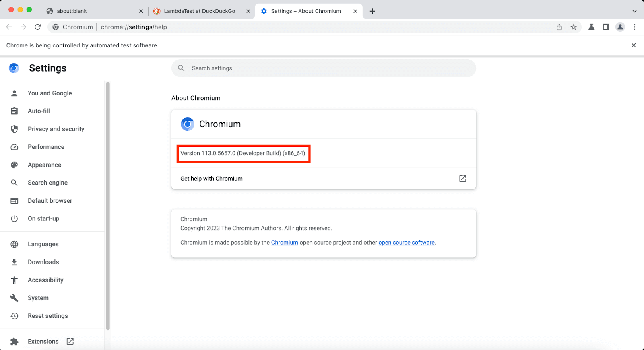644x350 pixels.
Task: Click the Downloads arrow icon
Action: [14, 262]
